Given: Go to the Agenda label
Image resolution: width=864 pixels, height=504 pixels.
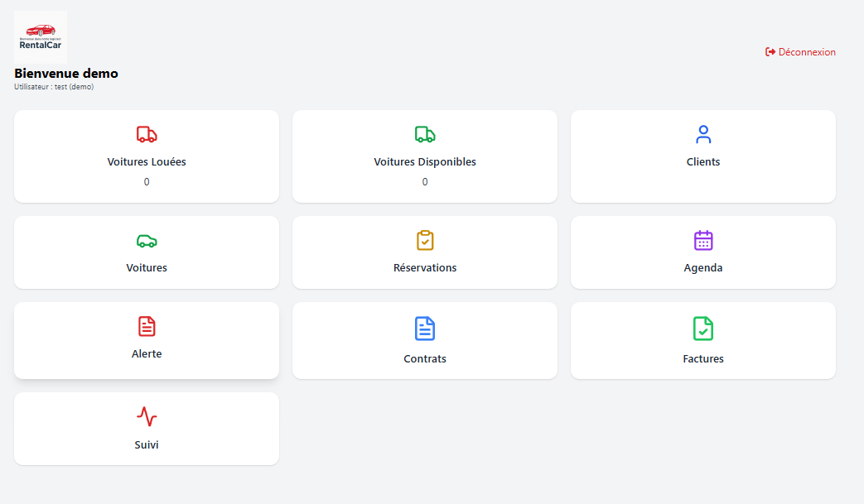Looking at the screenshot, I should (703, 268).
